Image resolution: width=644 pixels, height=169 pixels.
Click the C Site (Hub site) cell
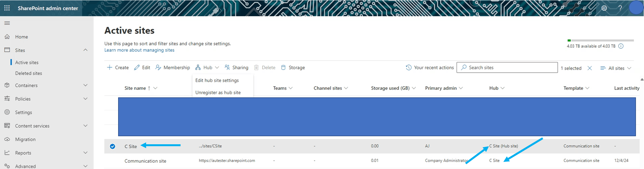[504, 146]
